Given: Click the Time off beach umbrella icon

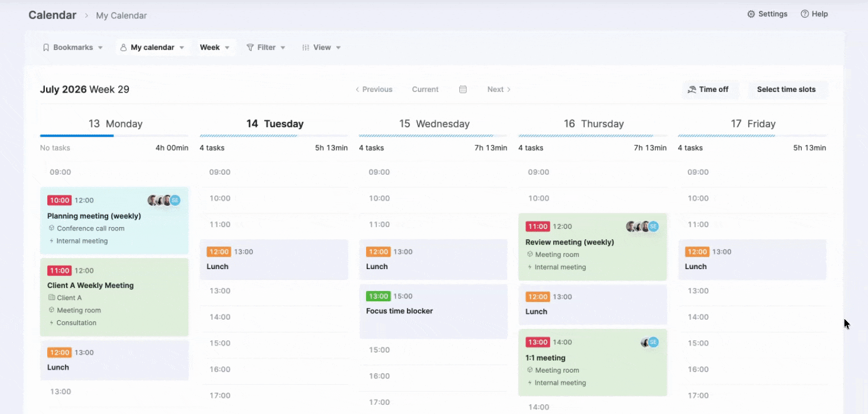Looking at the screenshot, I should (x=692, y=89).
